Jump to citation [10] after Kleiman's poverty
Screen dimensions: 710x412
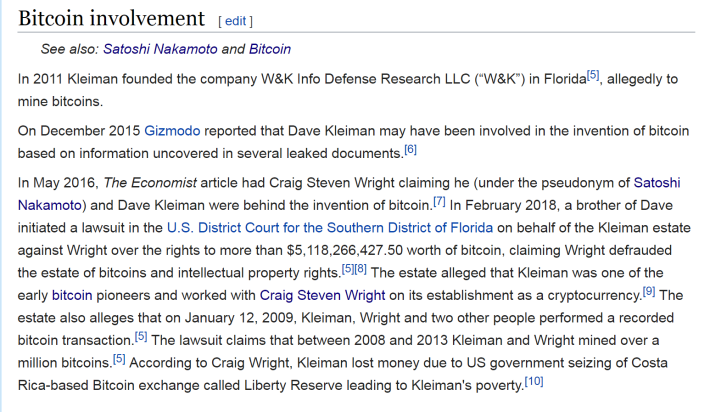pos(534,381)
